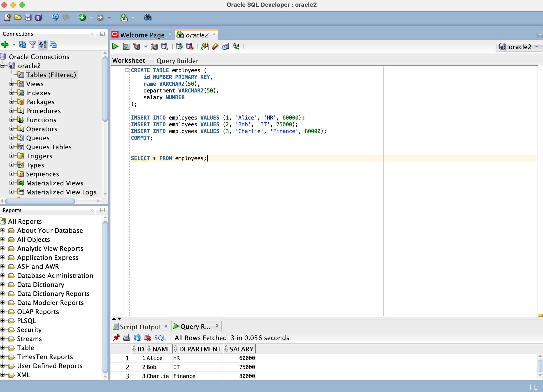The width and height of the screenshot is (543, 392).
Task: Open the New Connection dropdown arrow
Action: [x=14, y=45]
